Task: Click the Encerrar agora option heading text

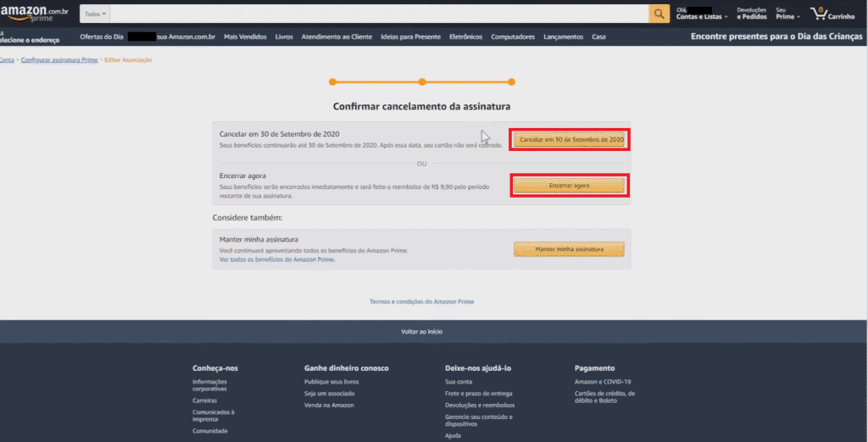Action: point(242,176)
